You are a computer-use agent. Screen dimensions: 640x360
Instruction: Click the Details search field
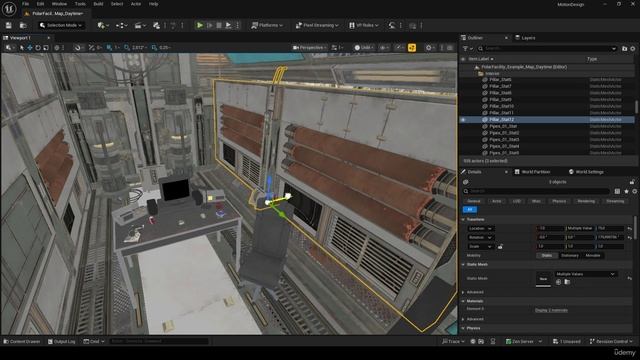coord(536,191)
